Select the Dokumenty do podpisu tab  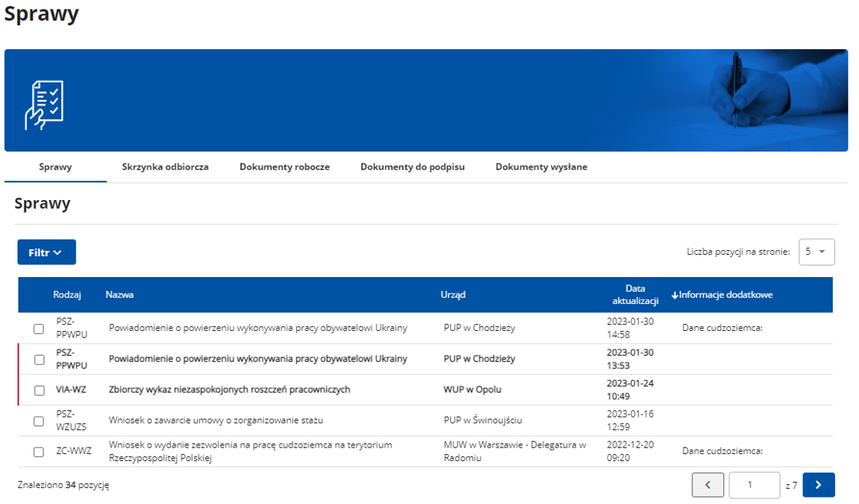click(412, 167)
